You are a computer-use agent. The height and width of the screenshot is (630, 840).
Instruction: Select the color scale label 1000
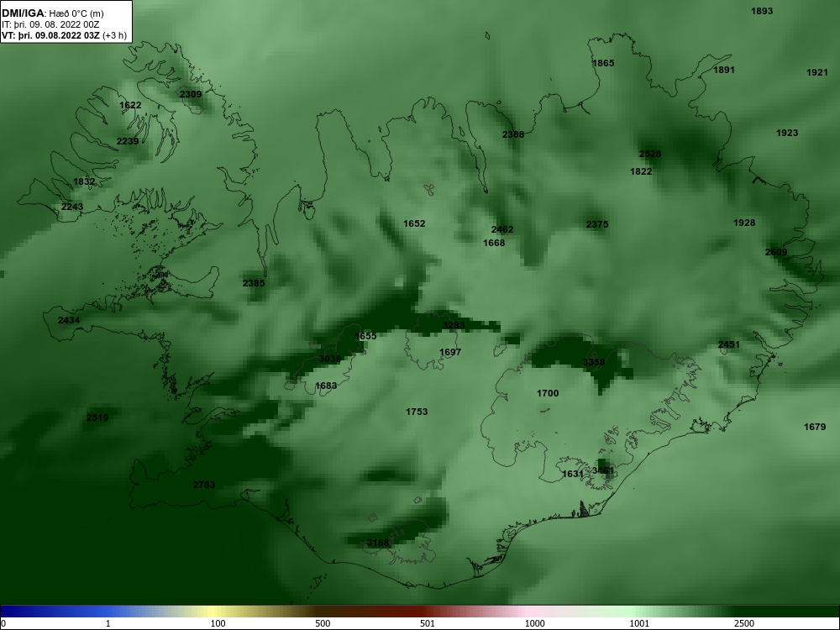pyautogui.click(x=534, y=623)
